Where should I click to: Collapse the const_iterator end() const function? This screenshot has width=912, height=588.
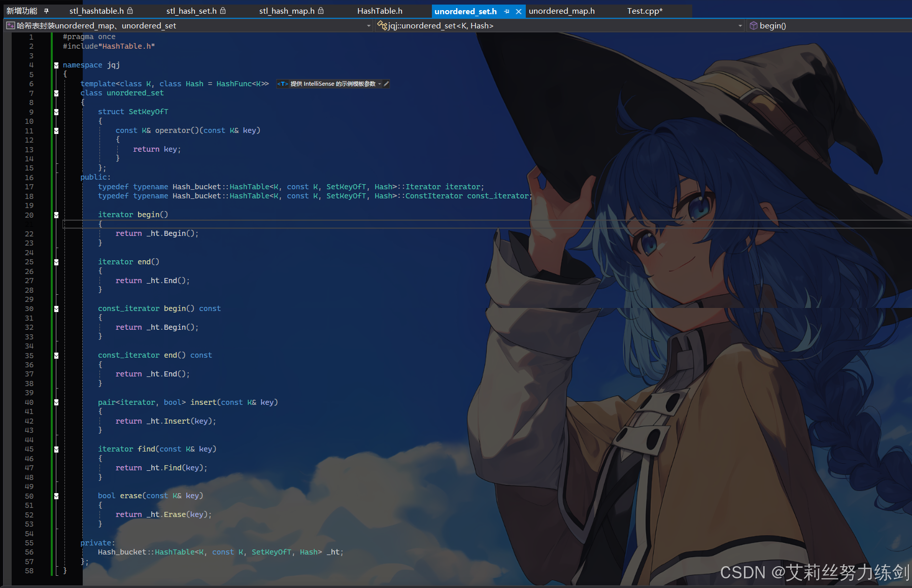click(x=56, y=356)
